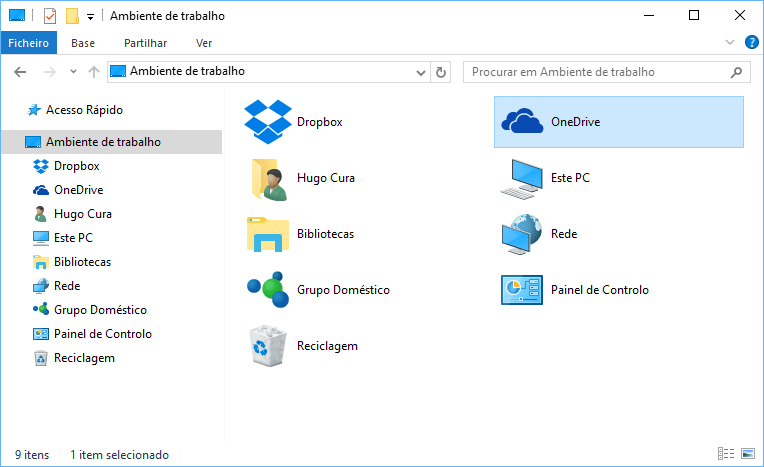Open Painel de Controlo in main pane
Screen dimensions: 764x467
point(520,290)
